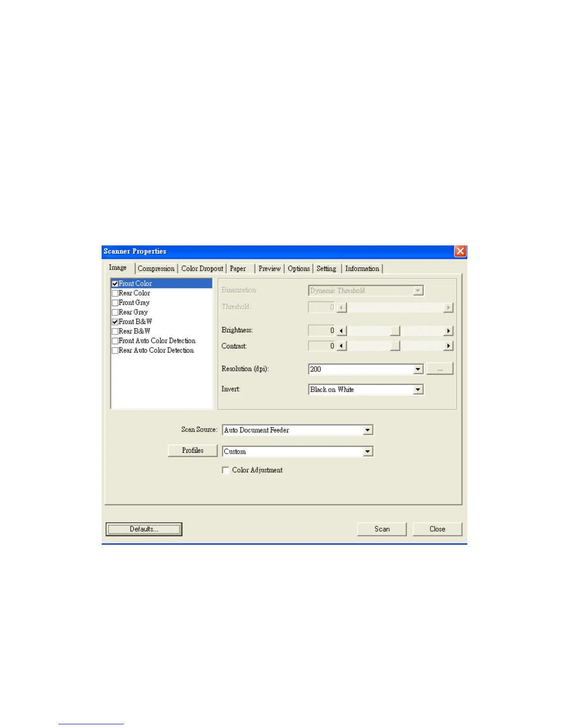Start scanning with the Scan button
This screenshot has width=563, height=728.
382,529
